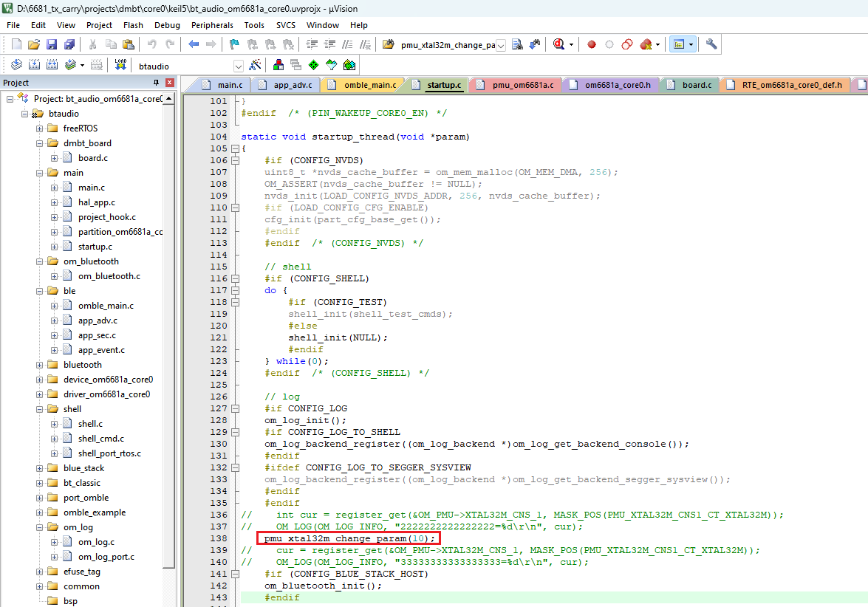
Task: Open the Project menu
Action: (99, 25)
